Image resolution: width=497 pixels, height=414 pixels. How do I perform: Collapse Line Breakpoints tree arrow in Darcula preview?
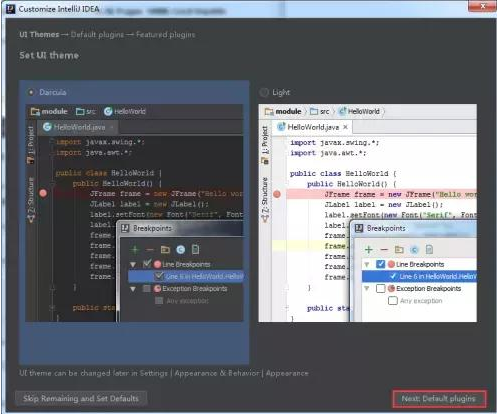(133, 265)
